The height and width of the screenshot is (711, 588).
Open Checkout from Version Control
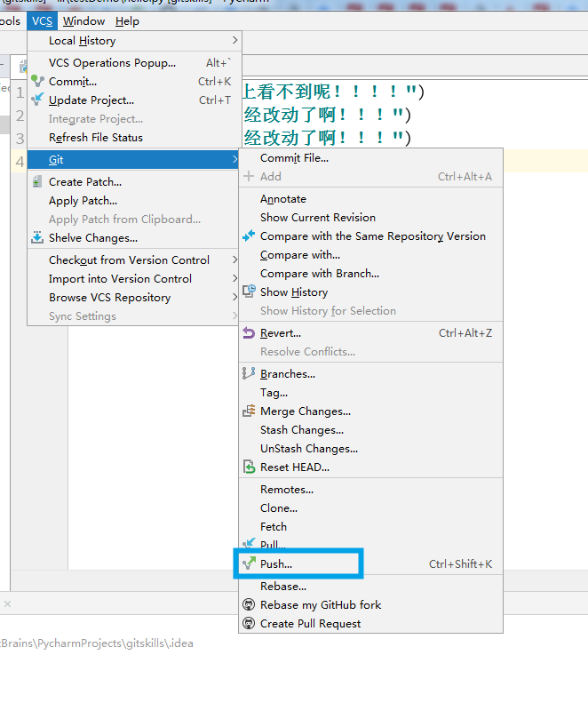click(x=133, y=260)
